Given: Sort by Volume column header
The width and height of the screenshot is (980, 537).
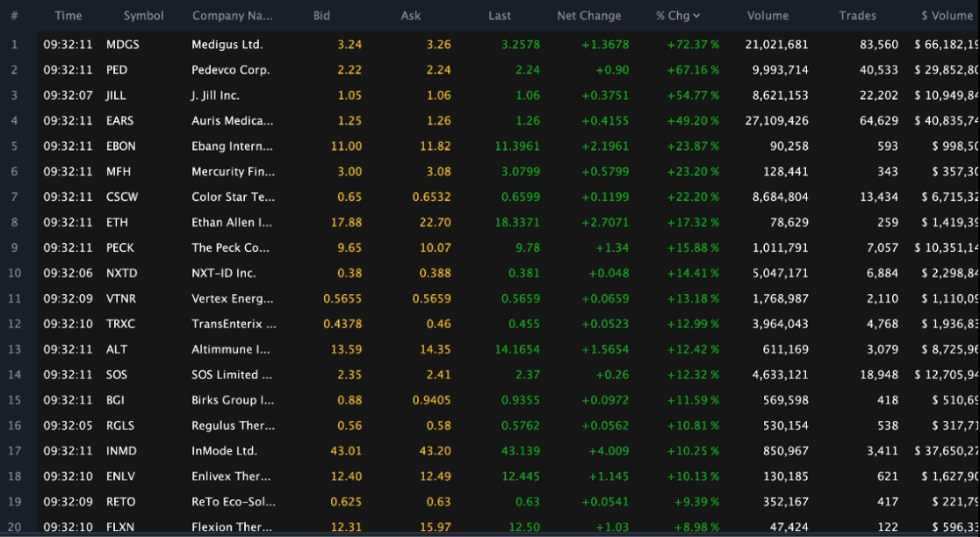Looking at the screenshot, I should coord(768,16).
